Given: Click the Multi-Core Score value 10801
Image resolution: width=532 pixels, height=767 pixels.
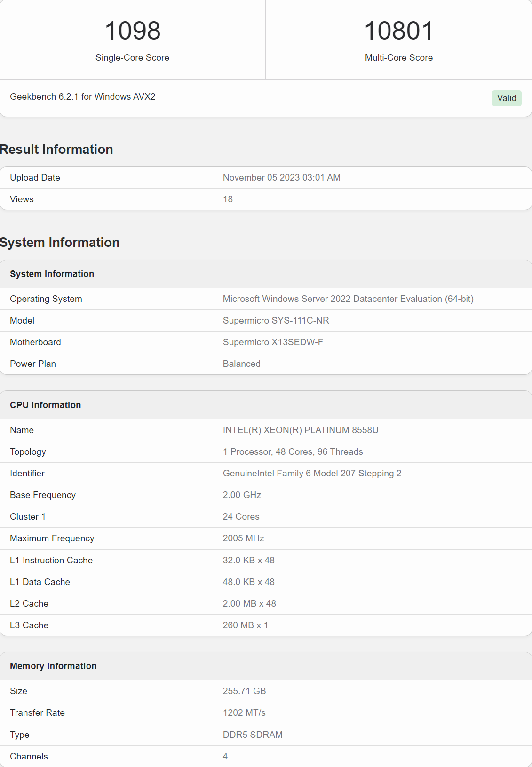Looking at the screenshot, I should pyautogui.click(x=399, y=31).
